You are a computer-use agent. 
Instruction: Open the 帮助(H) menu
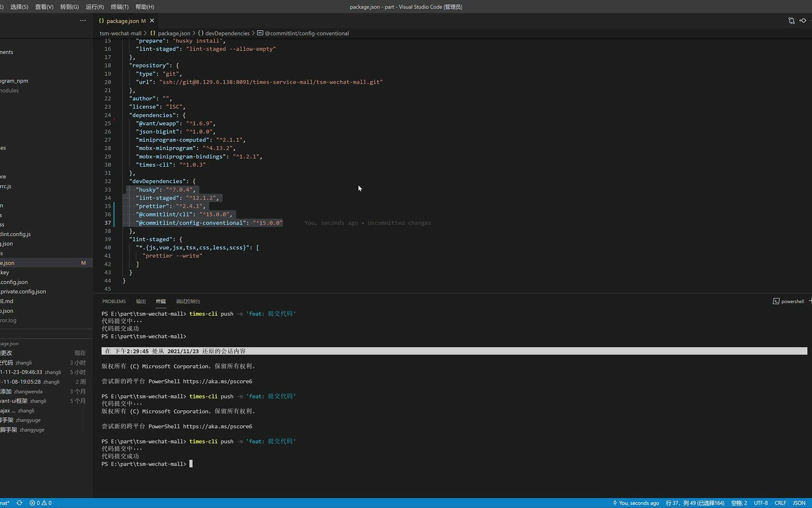pos(145,7)
